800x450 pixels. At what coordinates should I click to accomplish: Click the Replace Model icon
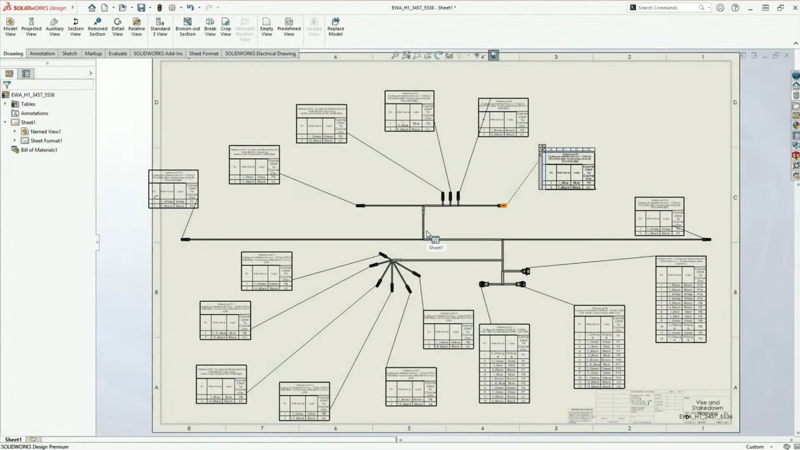coord(335,25)
